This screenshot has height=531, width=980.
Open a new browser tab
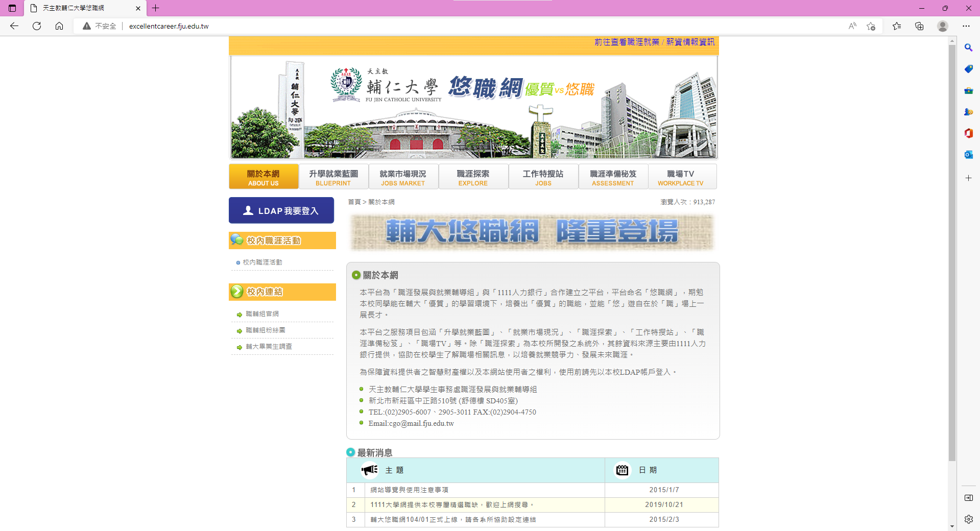tap(156, 8)
